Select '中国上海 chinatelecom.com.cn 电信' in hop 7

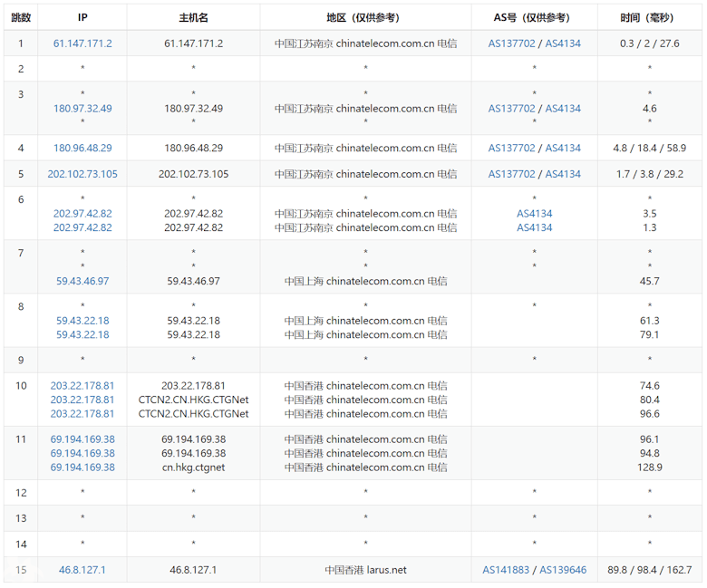(365, 281)
